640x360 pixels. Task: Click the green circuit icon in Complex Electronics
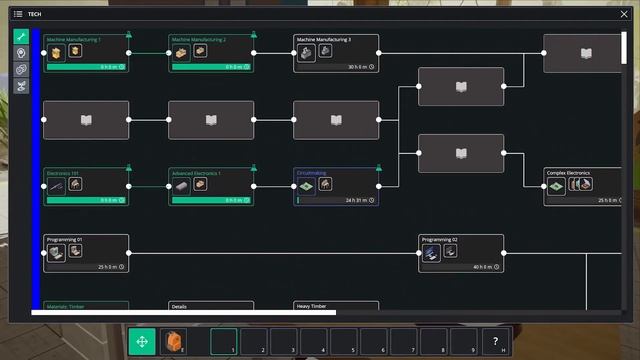(x=556, y=187)
